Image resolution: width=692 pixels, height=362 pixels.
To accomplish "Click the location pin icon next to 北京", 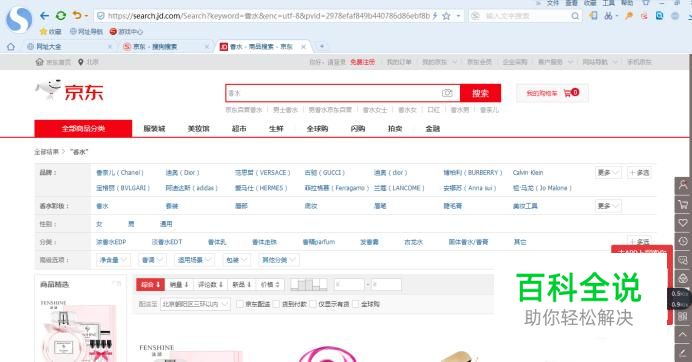I will [x=81, y=62].
